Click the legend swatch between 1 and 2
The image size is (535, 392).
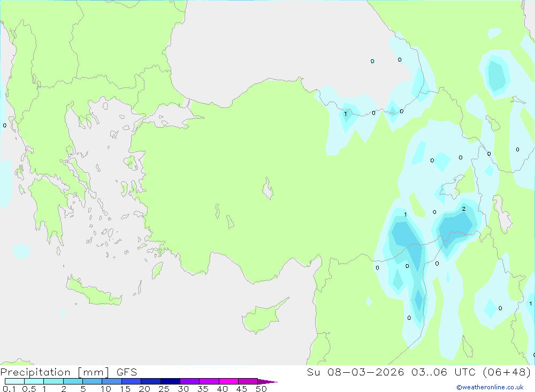point(53,381)
